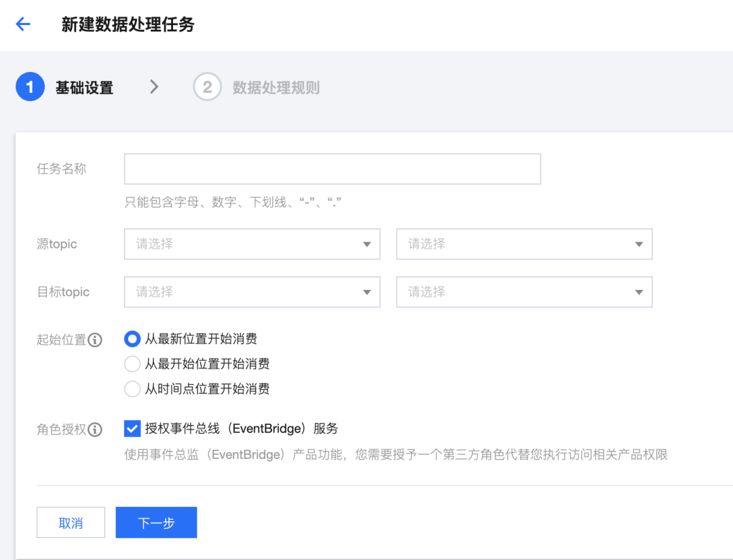The width and height of the screenshot is (733, 560).
Task: Click the 新建数据处理任务 page title
Action: 128,25
